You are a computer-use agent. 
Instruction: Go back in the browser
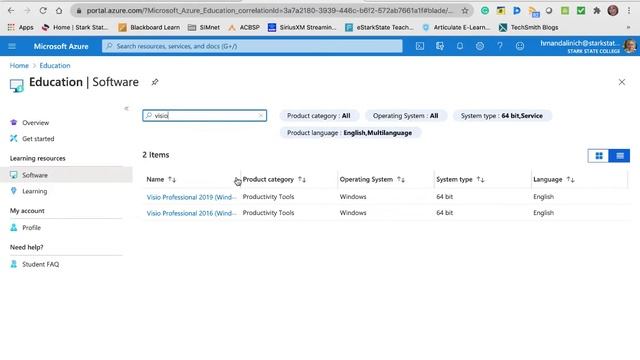pos(11,11)
